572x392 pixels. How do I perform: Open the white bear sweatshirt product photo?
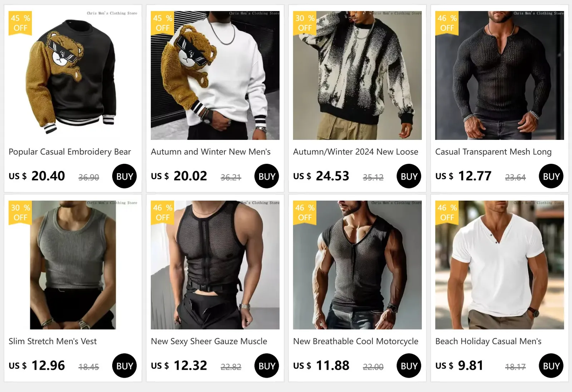point(215,75)
